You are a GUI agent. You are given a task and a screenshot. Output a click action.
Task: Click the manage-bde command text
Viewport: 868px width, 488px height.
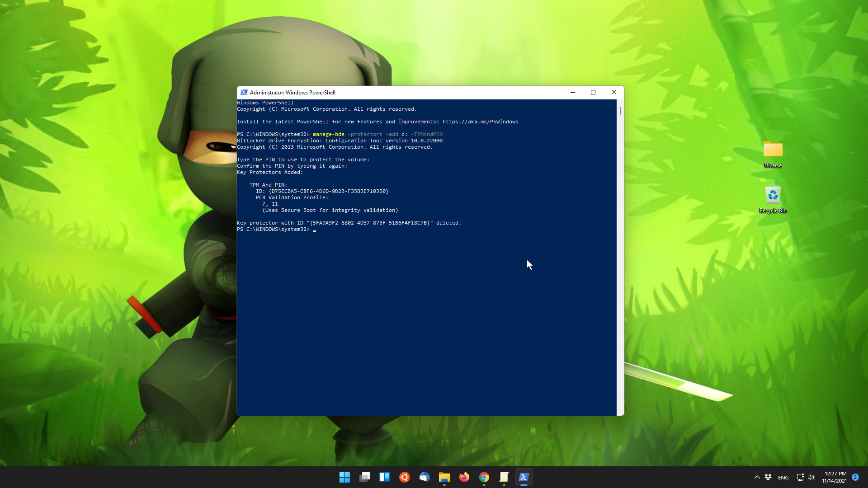tap(329, 134)
